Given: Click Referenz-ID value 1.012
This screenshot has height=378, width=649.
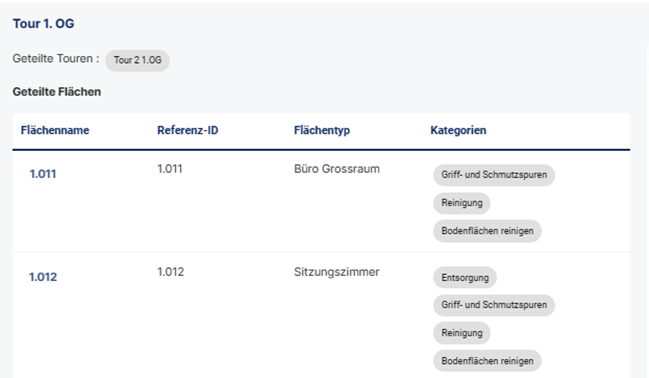Looking at the screenshot, I should click(x=170, y=272).
